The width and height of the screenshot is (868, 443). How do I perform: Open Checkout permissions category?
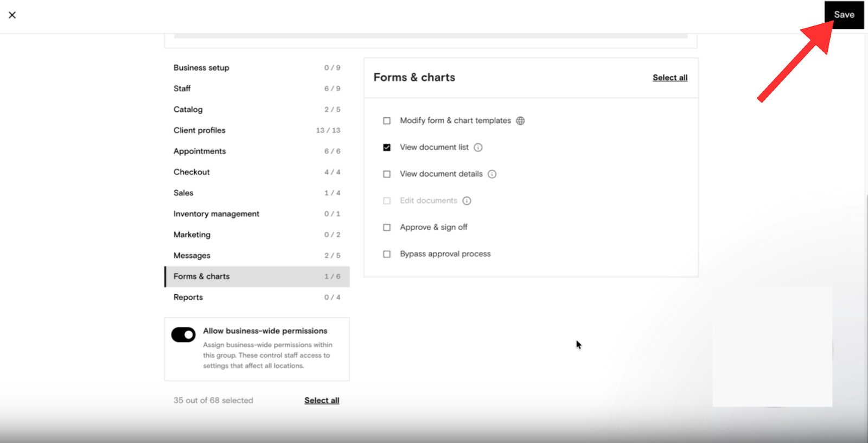pyautogui.click(x=257, y=172)
